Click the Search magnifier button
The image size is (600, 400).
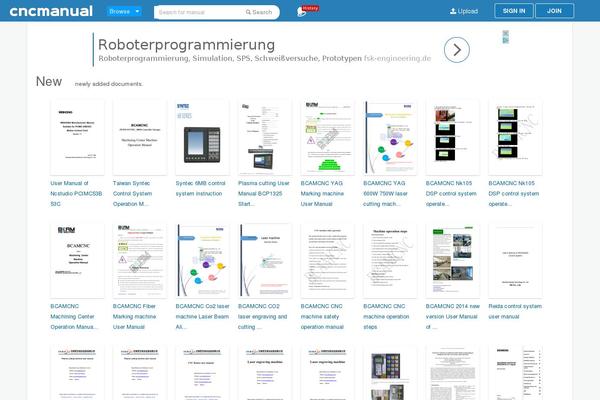click(x=259, y=12)
